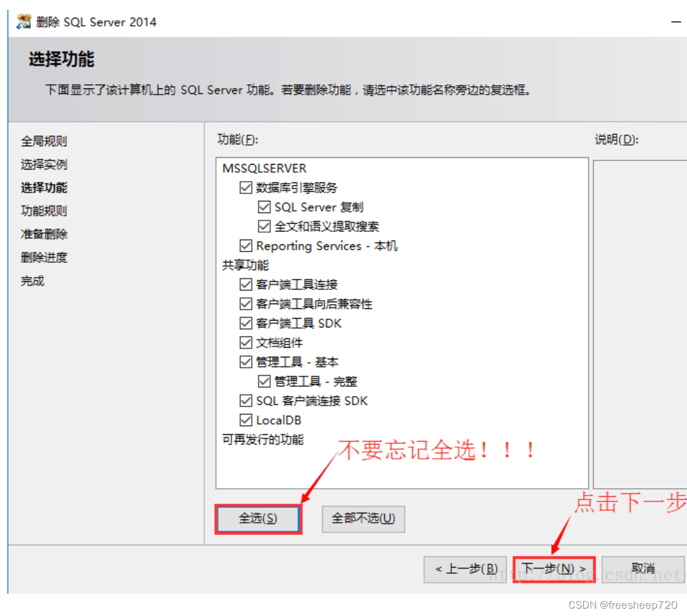Open the 全局规则 step in sidebar

point(44,141)
